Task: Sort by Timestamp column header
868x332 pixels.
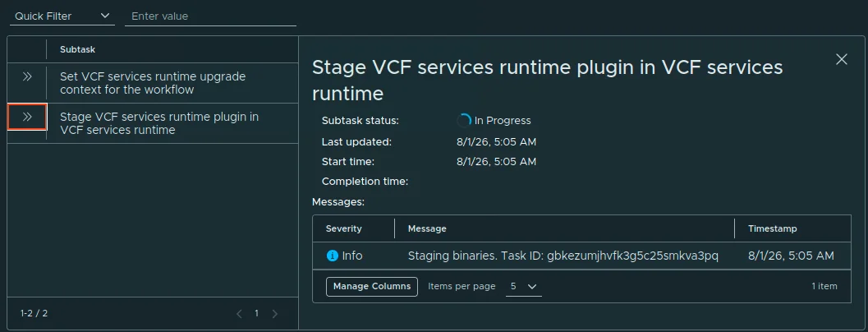Action: (x=772, y=228)
